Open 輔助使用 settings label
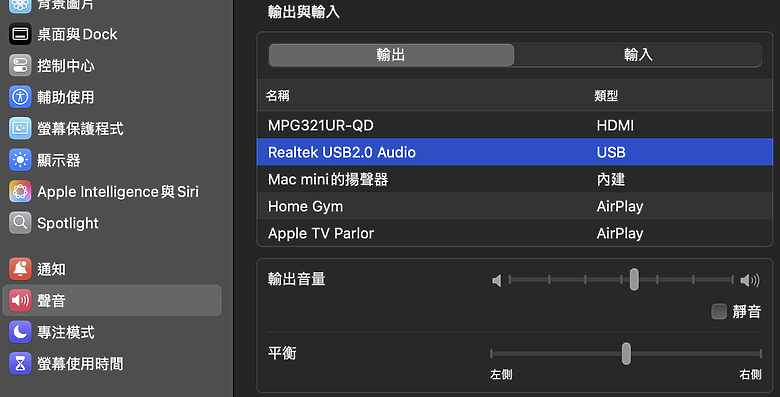 point(66,97)
